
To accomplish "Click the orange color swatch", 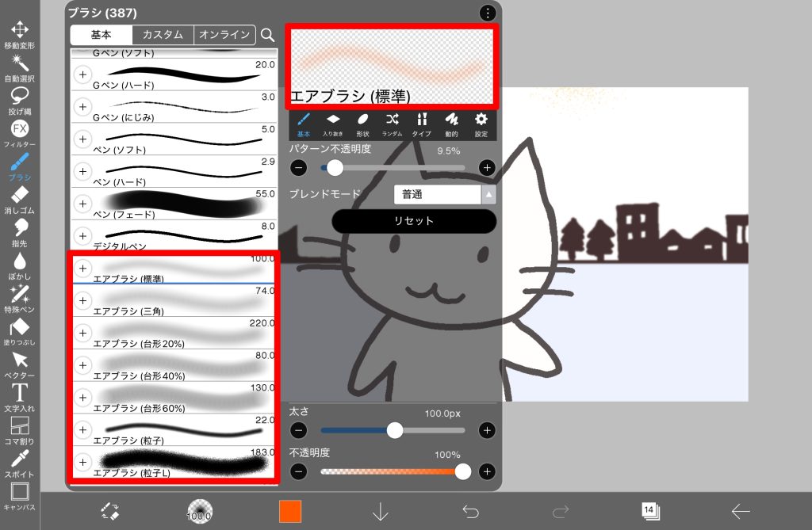I will (290, 511).
